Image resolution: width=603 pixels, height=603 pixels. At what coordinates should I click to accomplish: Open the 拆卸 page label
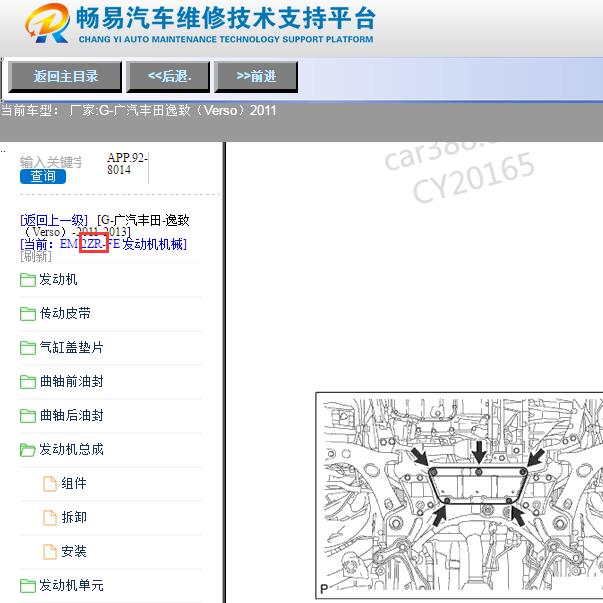tap(74, 517)
